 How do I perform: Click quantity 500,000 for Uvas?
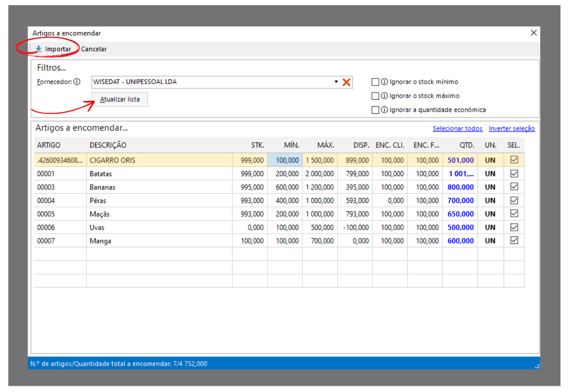(x=460, y=227)
